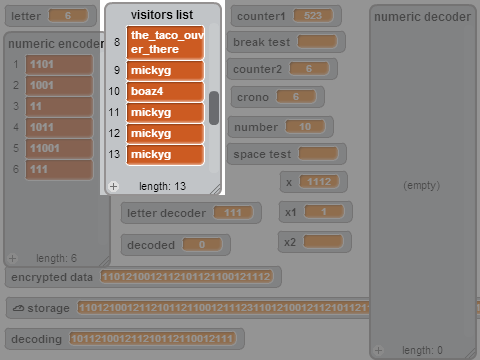Click counter2 variable monitor
This screenshot has height=360, width=480.
pyautogui.click(x=282, y=69)
